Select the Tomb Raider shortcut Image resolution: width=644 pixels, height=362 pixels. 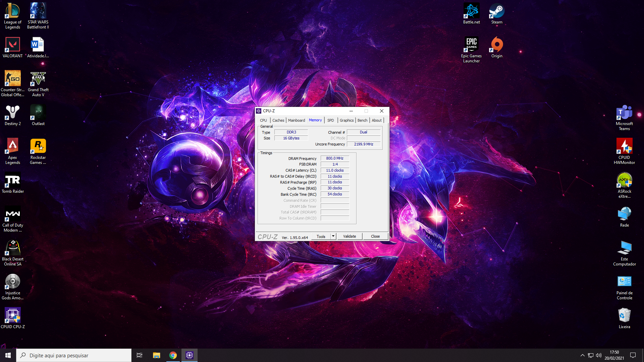[13, 183]
